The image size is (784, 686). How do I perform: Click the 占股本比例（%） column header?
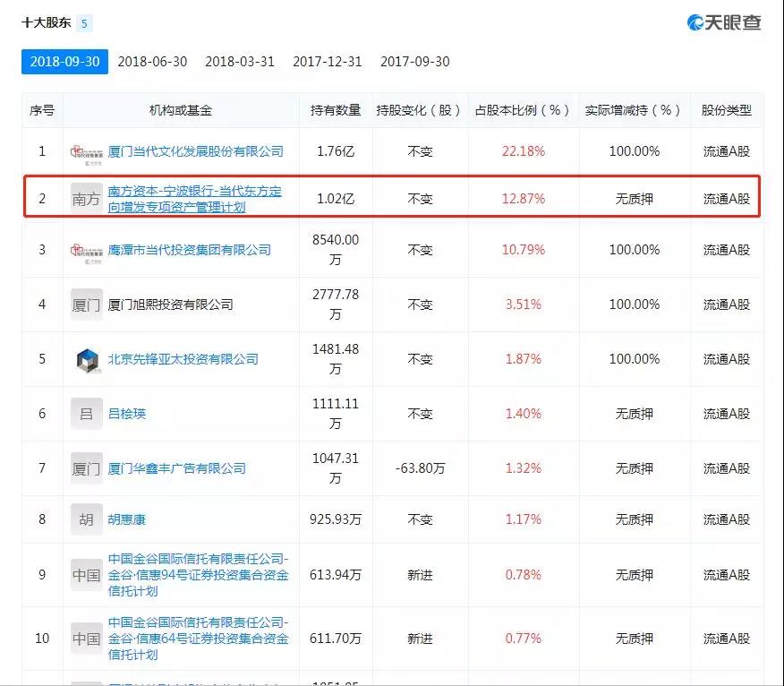pos(523,110)
